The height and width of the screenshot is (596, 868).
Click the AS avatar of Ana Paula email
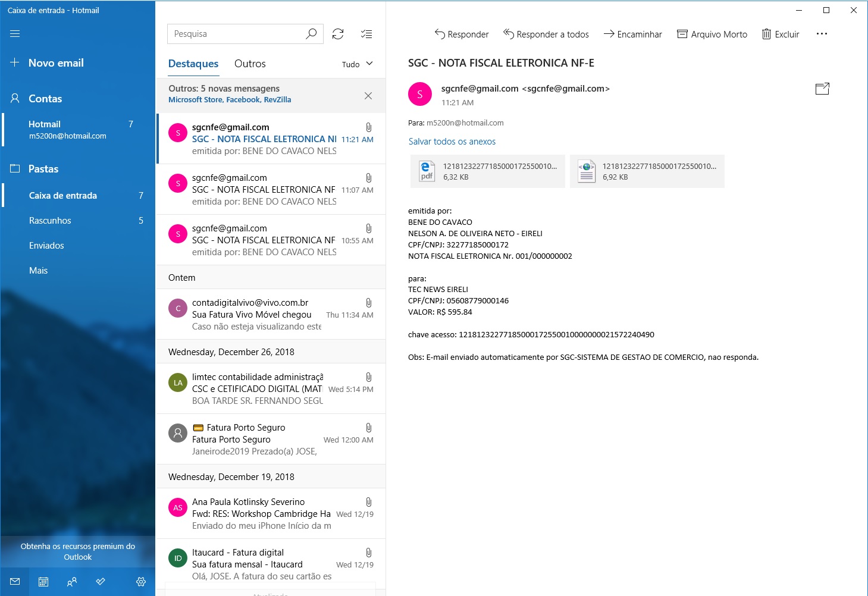178,507
